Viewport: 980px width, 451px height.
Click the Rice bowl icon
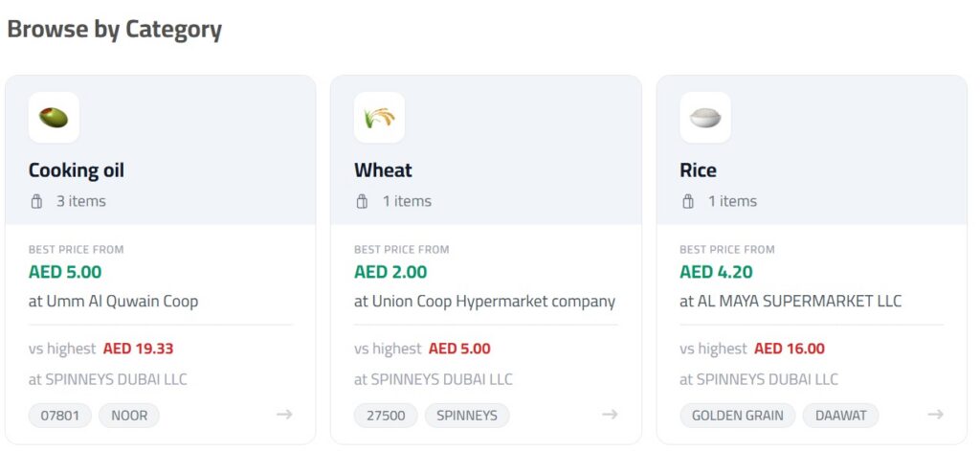tap(705, 118)
